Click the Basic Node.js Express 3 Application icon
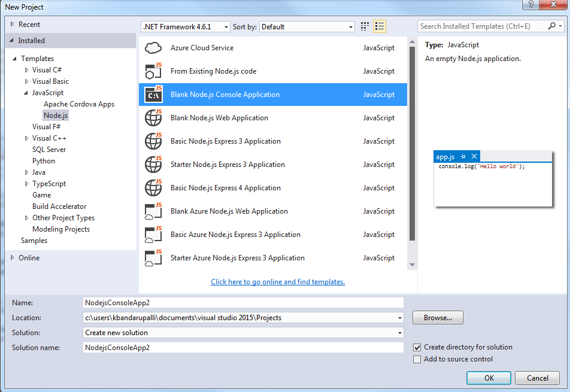570x392 pixels. point(153,141)
